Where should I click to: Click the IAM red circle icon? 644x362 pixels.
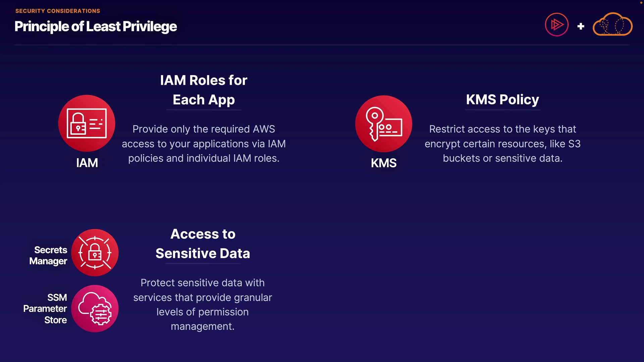[x=87, y=123]
